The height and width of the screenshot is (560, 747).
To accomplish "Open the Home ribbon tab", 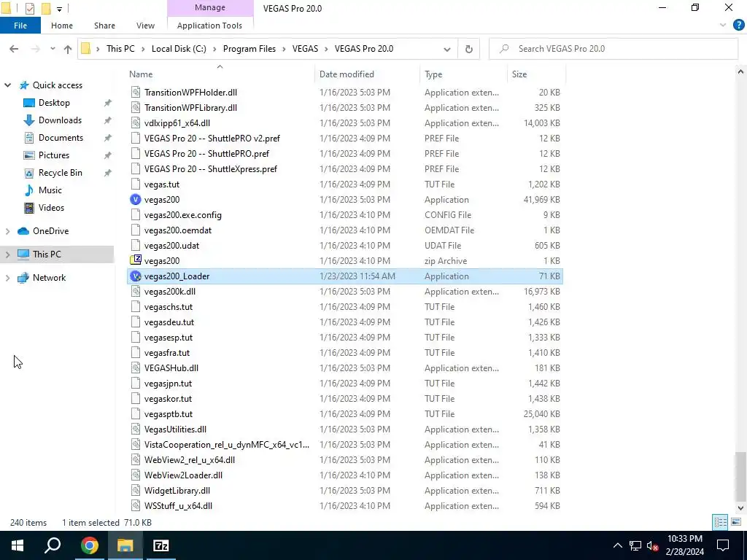I will 62,26.
